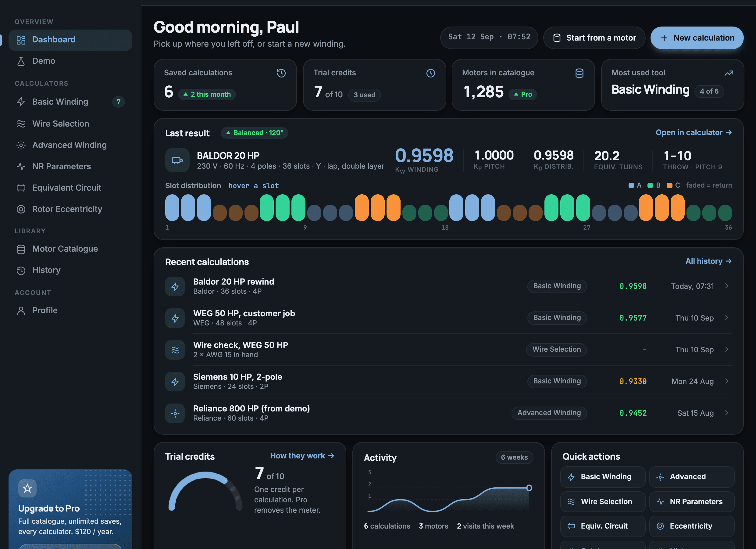Go to Wire Selection in the sidebar

tap(70, 124)
